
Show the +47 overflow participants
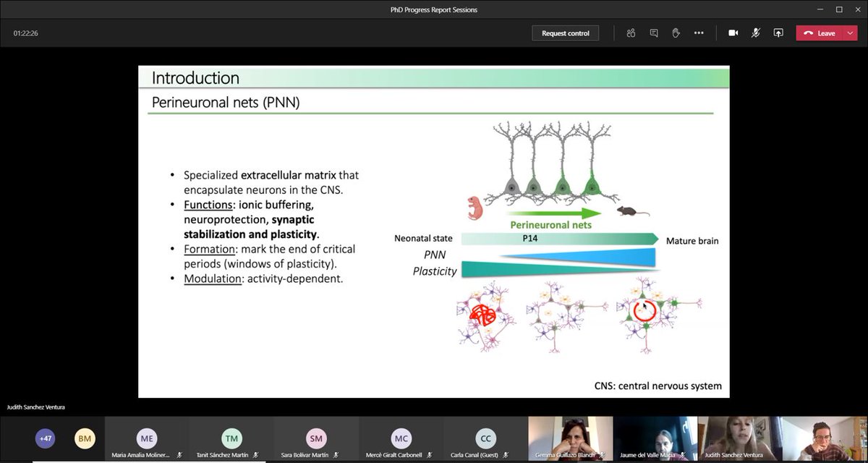46,438
